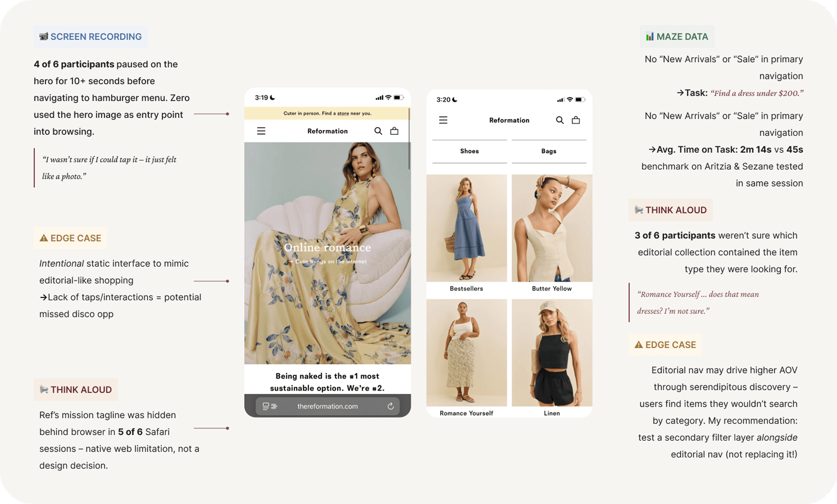The height and width of the screenshot is (504, 837).
Task: Open the Butter Yellow collection thumbnail
Action: pyautogui.click(x=552, y=228)
